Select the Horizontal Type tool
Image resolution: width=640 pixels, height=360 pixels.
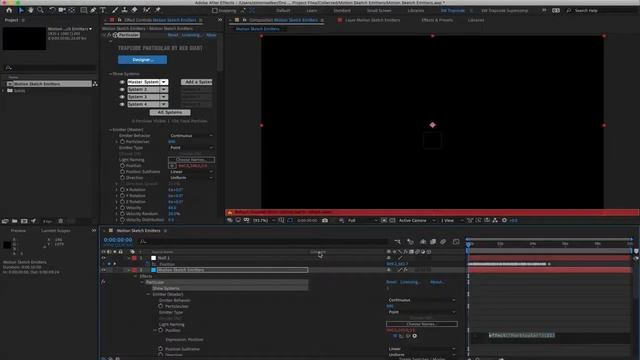point(103,10)
